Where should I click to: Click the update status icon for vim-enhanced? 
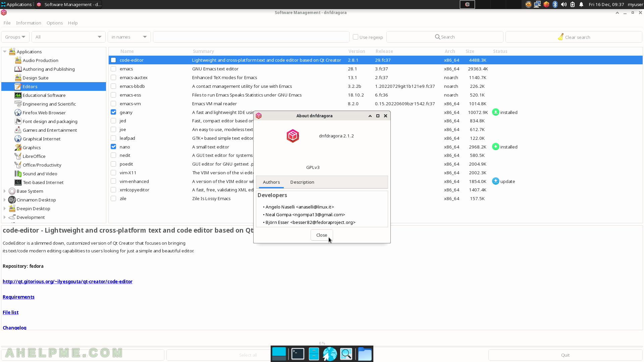point(495,181)
